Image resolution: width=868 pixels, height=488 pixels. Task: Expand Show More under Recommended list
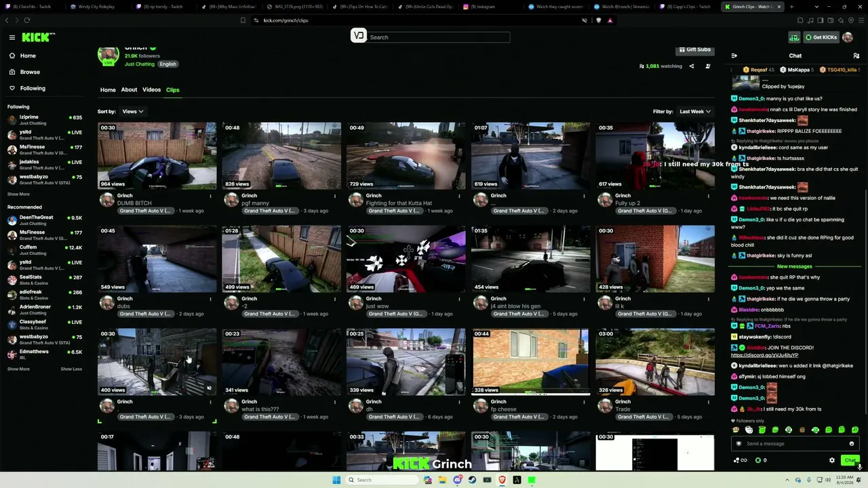18,369
